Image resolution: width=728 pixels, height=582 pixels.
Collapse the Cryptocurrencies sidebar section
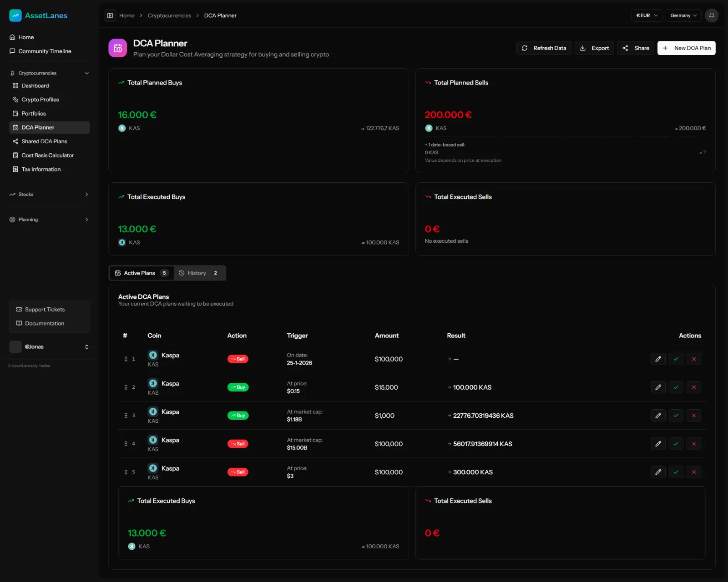coord(49,73)
